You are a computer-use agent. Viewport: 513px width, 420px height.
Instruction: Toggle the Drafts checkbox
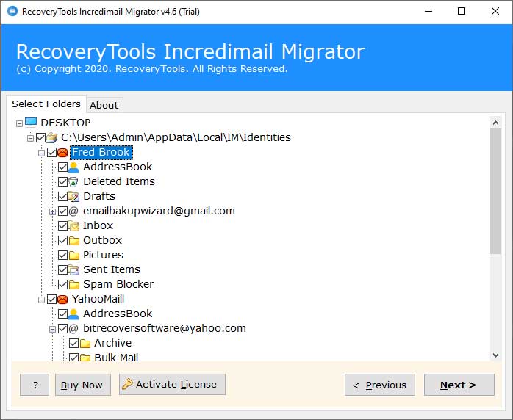point(62,197)
